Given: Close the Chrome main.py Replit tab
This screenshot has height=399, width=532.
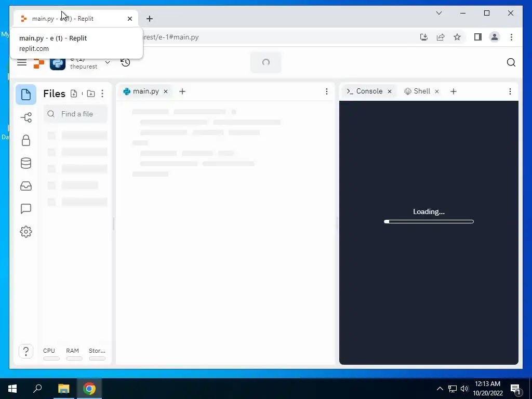Looking at the screenshot, I should point(129,19).
